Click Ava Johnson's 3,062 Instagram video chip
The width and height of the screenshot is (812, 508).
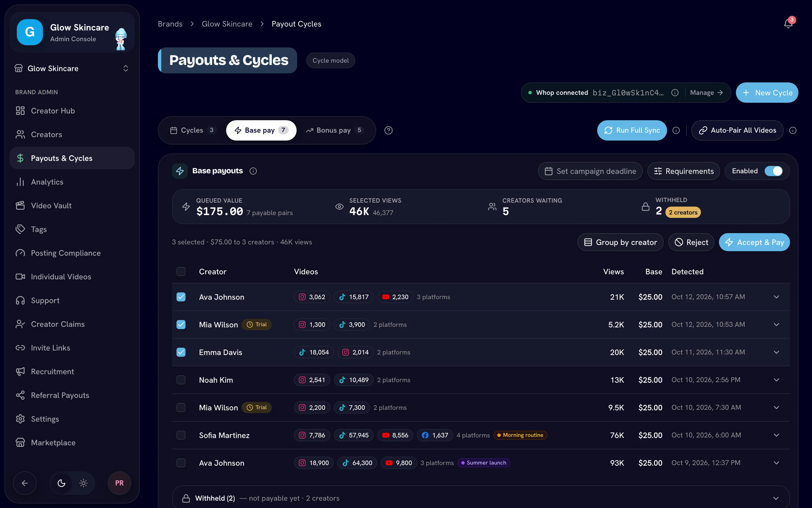pos(312,297)
